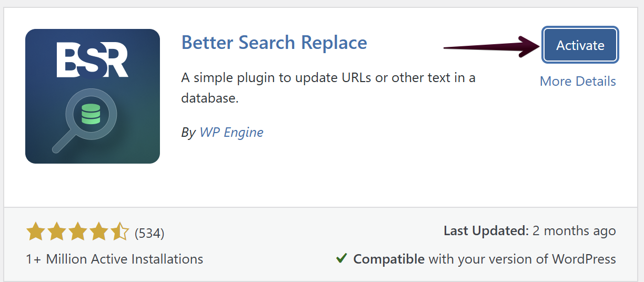Image resolution: width=644 pixels, height=282 pixels.
Task: Open the Better Search Replace title link
Action: coord(274,43)
